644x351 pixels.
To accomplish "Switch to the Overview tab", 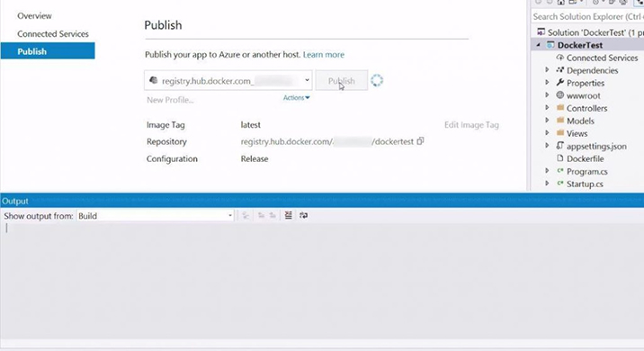I will coord(34,16).
